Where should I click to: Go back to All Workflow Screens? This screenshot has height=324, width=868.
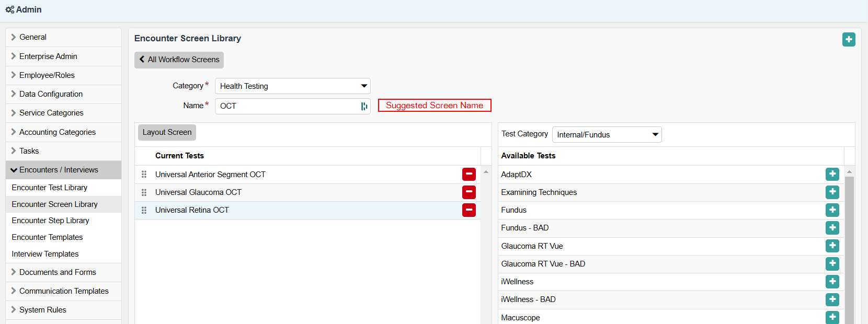179,60
